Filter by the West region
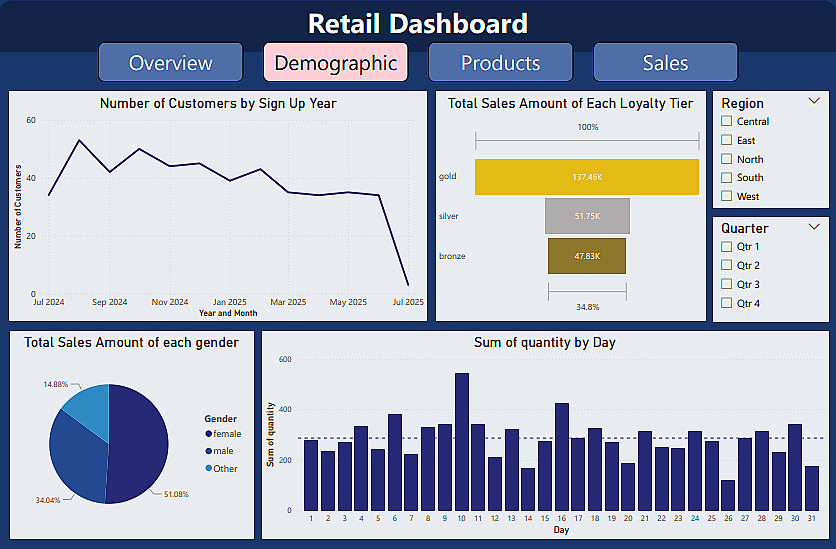The height and width of the screenshot is (549, 836). point(727,197)
